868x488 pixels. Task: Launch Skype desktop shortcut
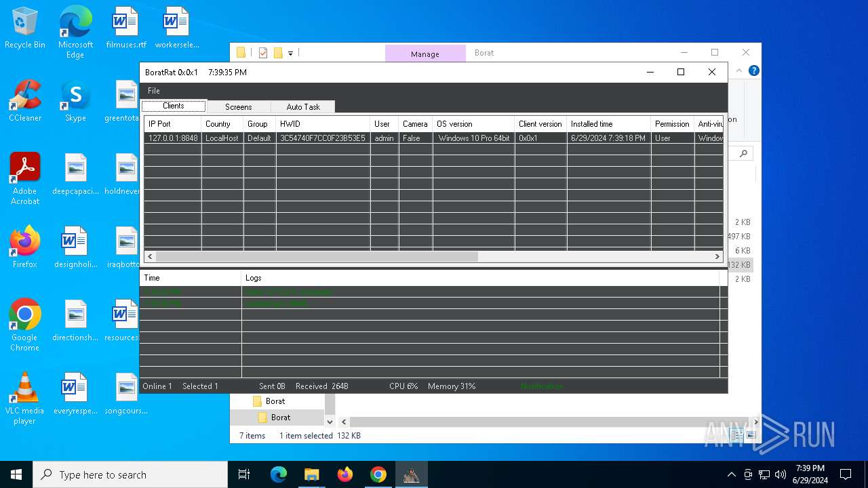75,101
